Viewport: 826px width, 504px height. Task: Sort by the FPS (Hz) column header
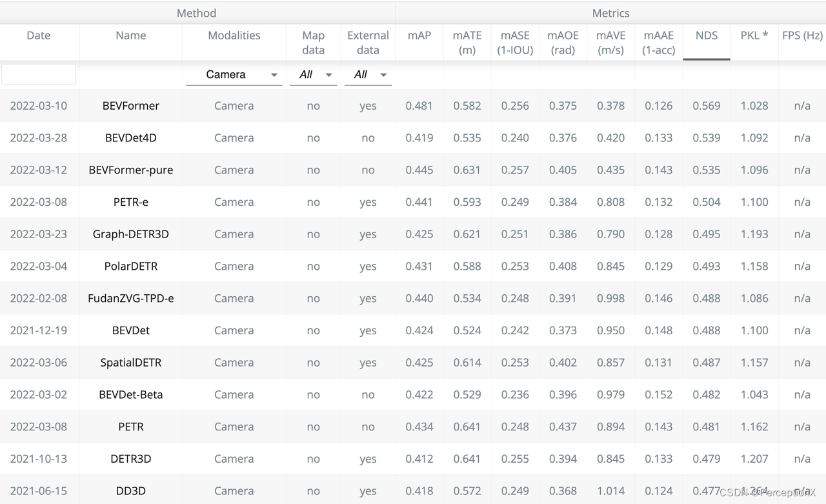click(802, 35)
